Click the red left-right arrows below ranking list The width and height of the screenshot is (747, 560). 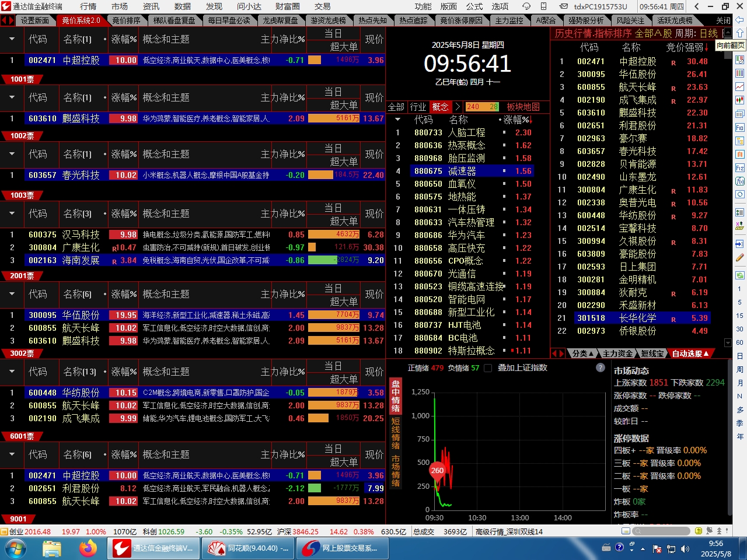[x=558, y=353]
